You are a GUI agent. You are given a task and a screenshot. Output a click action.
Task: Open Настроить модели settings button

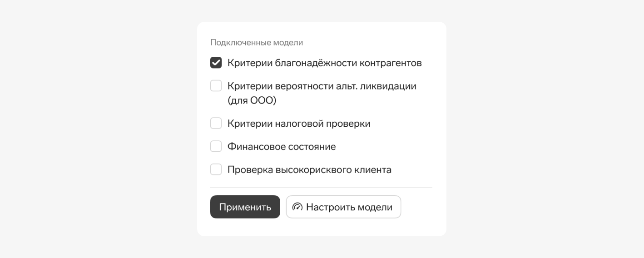pyautogui.click(x=343, y=207)
